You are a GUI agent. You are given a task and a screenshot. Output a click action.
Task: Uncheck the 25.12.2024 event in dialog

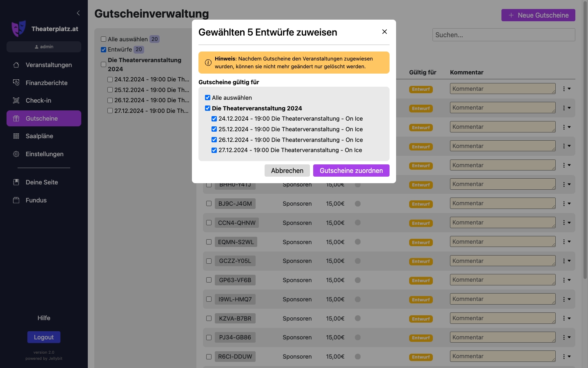click(x=214, y=129)
